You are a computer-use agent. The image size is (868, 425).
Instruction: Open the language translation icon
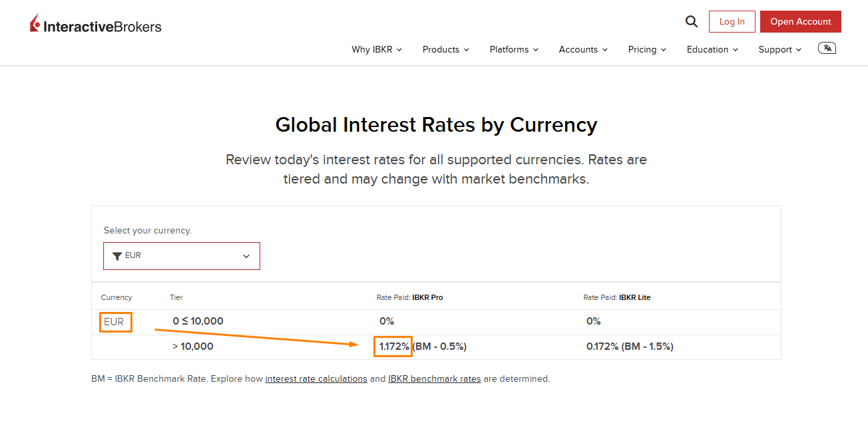point(827,48)
